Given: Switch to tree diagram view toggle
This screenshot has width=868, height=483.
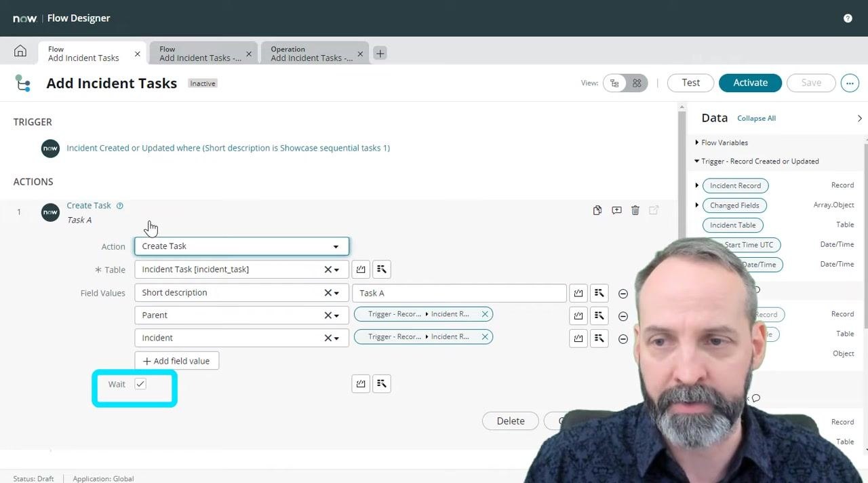Looking at the screenshot, I should pyautogui.click(x=614, y=83).
